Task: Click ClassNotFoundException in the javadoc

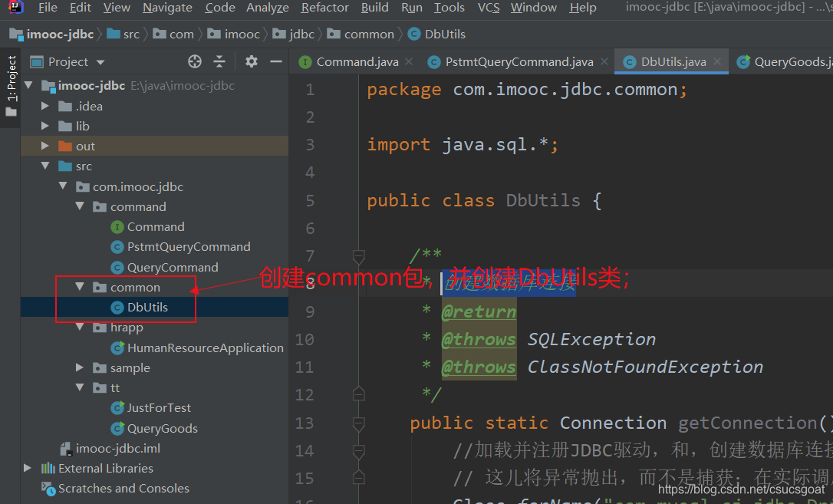Action: (x=645, y=367)
